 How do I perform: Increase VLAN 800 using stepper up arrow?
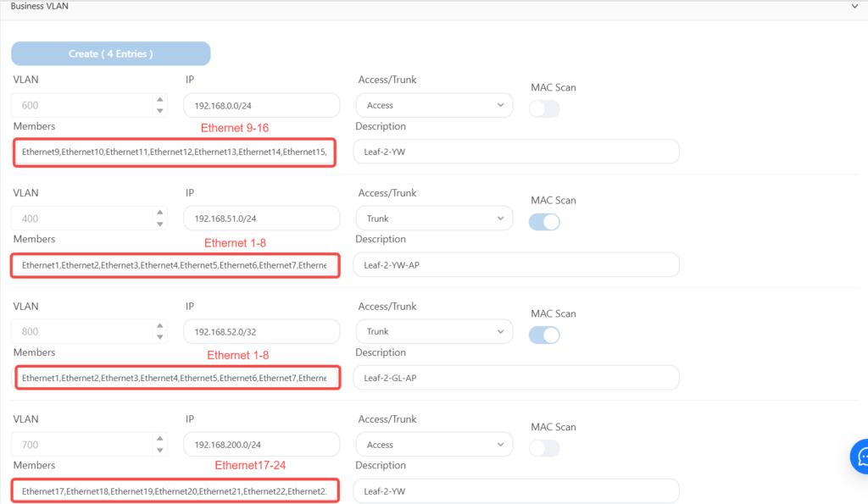tap(160, 326)
